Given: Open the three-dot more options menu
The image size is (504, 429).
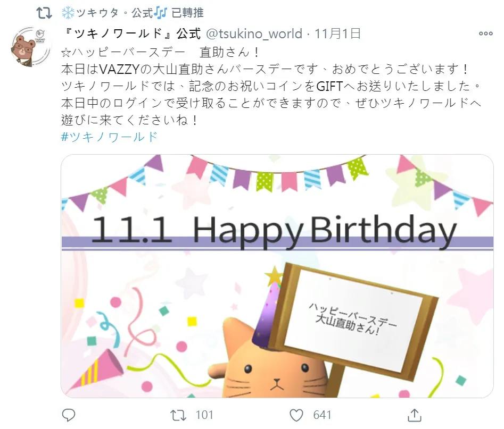Looking at the screenshot, I should coord(486,33).
